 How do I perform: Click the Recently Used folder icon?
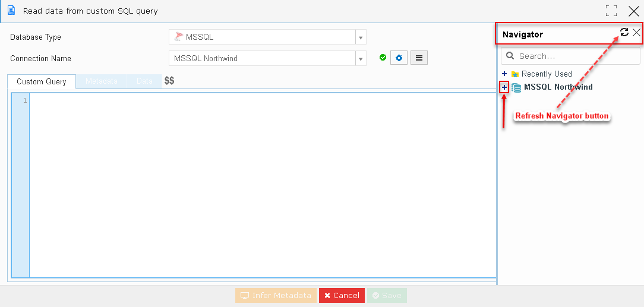pos(515,74)
